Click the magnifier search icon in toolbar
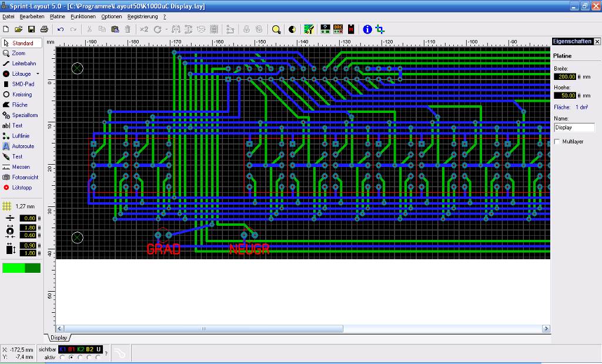 click(x=276, y=29)
